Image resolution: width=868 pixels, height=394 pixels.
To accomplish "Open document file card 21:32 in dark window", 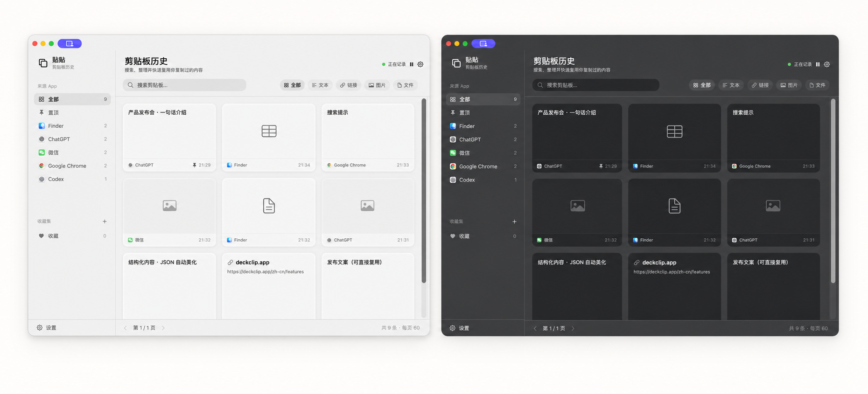I will (674, 213).
